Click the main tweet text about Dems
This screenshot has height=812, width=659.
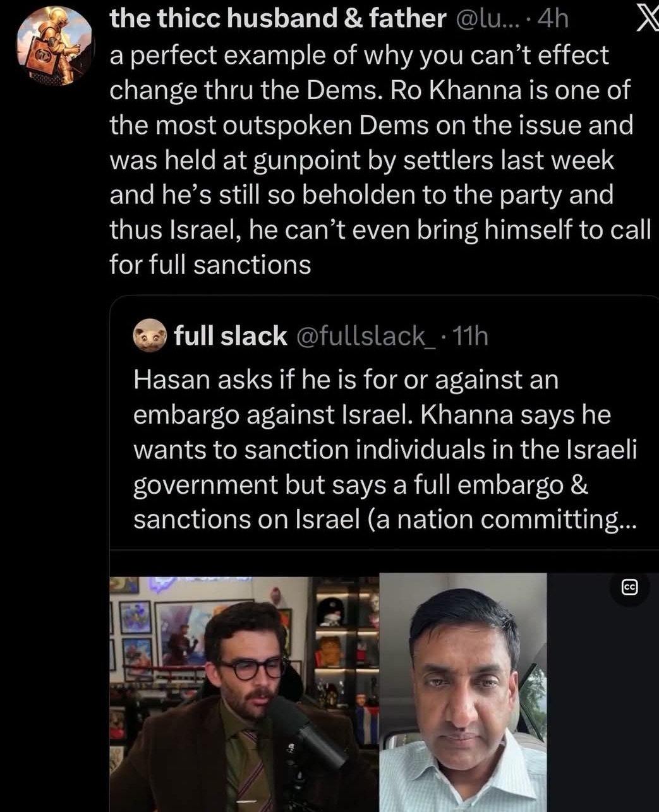pos(380,160)
